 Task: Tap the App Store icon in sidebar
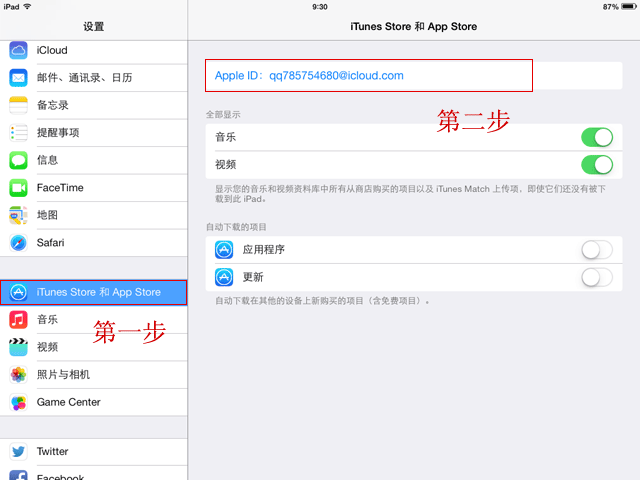click(x=18, y=292)
